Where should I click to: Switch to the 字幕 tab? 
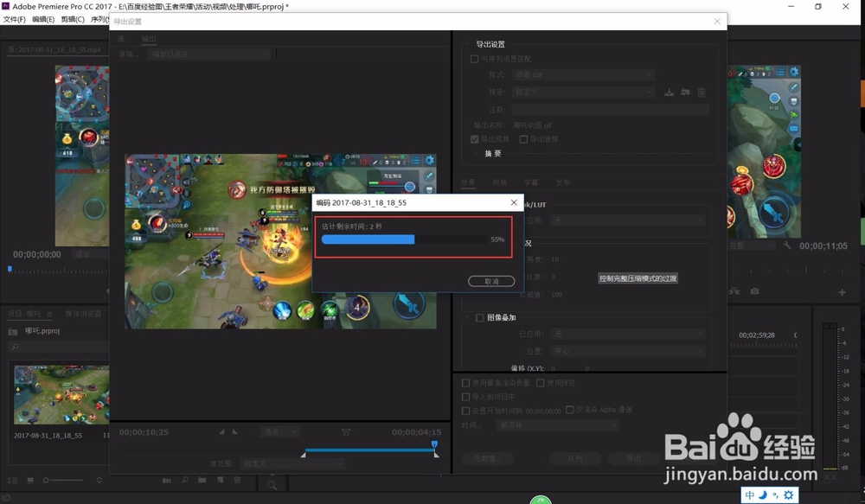pos(531,182)
